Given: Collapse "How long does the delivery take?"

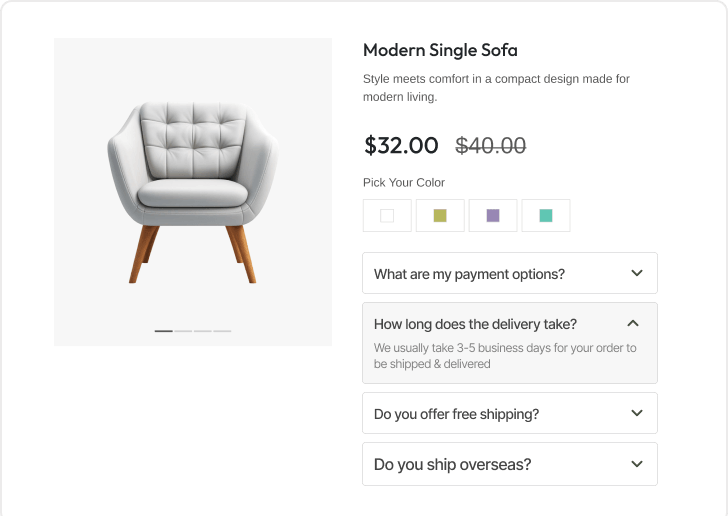Looking at the screenshot, I should pyautogui.click(x=475, y=324).
